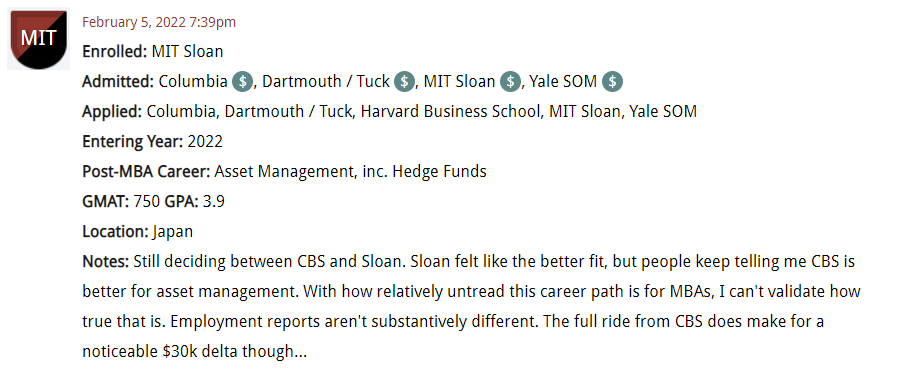Click the Notes label
This screenshot has height=369, width=900.
tap(106, 262)
